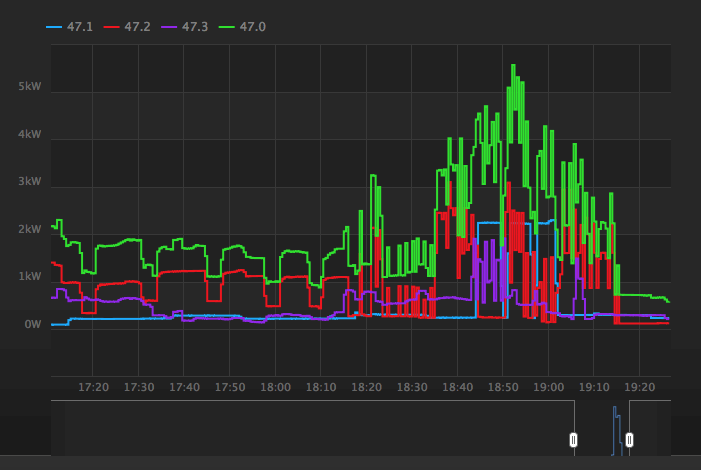
Task: Toggle the 47.2 series in legend
Action: [x=137, y=26]
